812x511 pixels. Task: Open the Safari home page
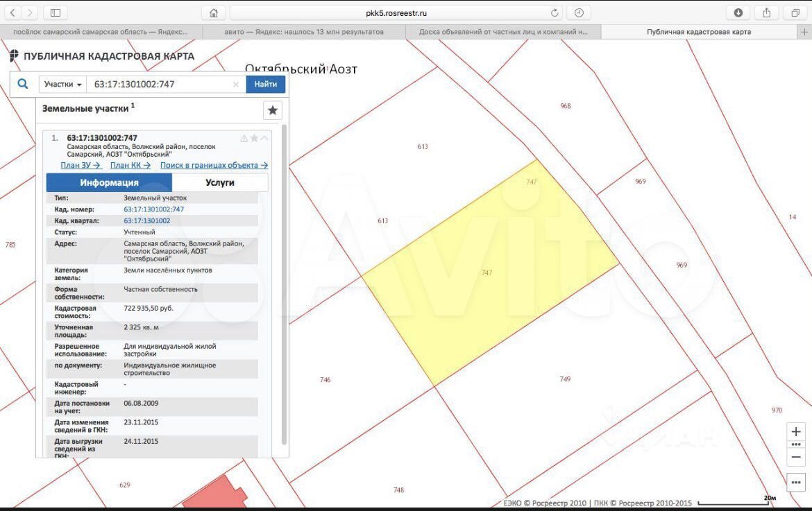pos(213,13)
